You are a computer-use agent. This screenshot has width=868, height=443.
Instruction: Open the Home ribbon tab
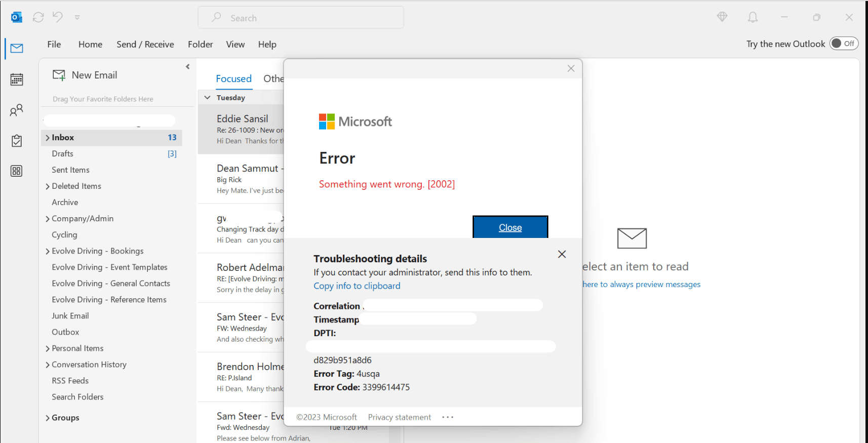pos(90,44)
